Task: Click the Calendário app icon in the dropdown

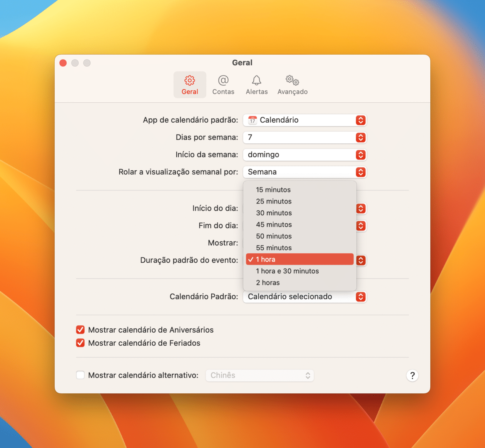Action: (252, 120)
